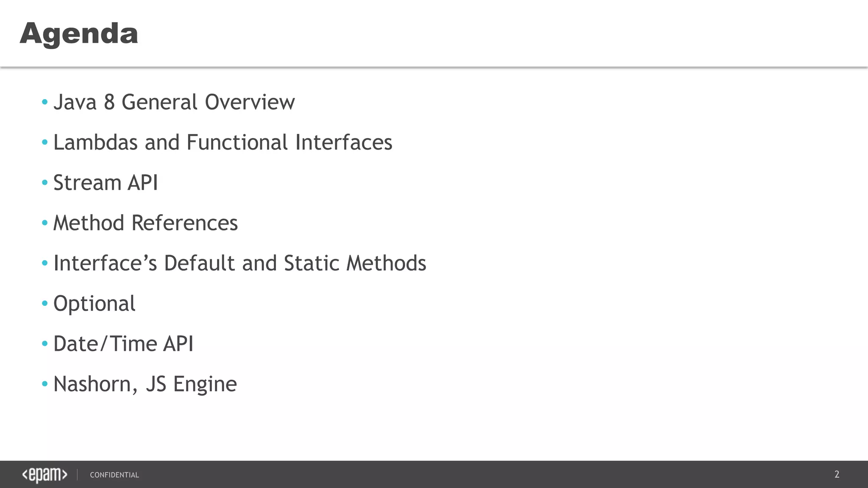868x488 pixels.
Task: Click bullet dot beside Method References
Action: point(45,223)
